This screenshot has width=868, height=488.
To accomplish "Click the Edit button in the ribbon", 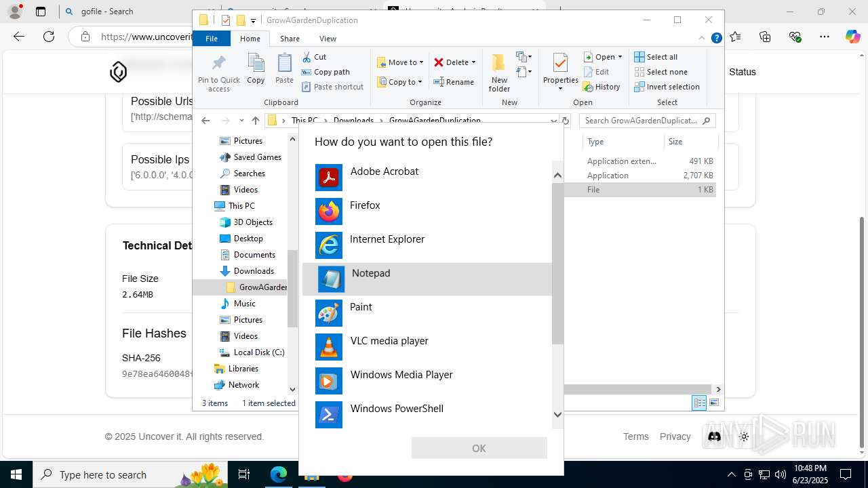I will pyautogui.click(x=596, y=72).
